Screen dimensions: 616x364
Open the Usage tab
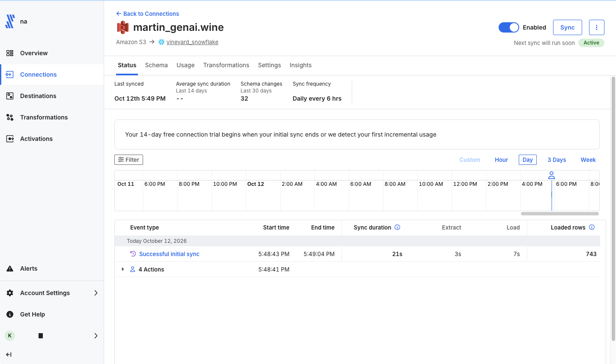185,65
